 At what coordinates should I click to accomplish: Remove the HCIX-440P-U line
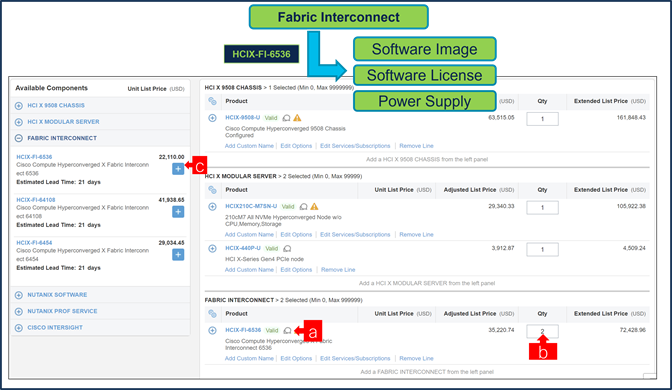[x=338, y=270]
